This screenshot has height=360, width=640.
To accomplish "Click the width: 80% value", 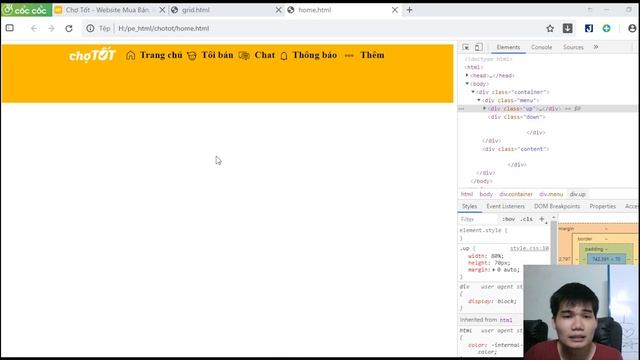I will pos(497,256).
